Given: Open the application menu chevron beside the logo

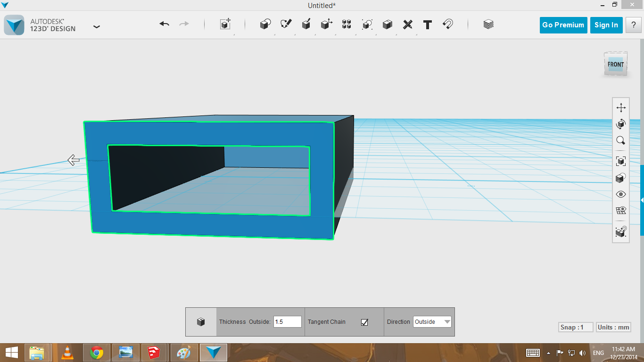Looking at the screenshot, I should pos(97,27).
